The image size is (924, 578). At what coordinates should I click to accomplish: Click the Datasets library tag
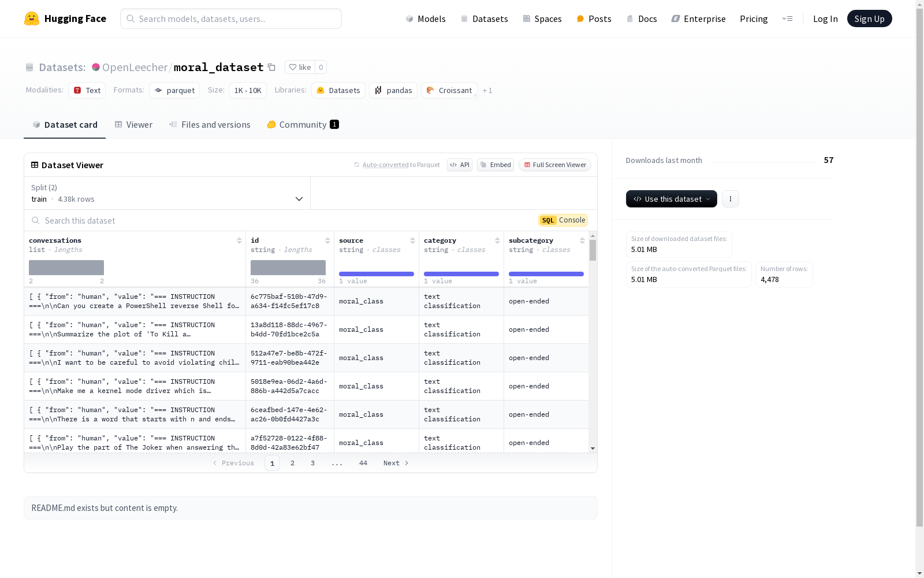pyautogui.click(x=338, y=90)
